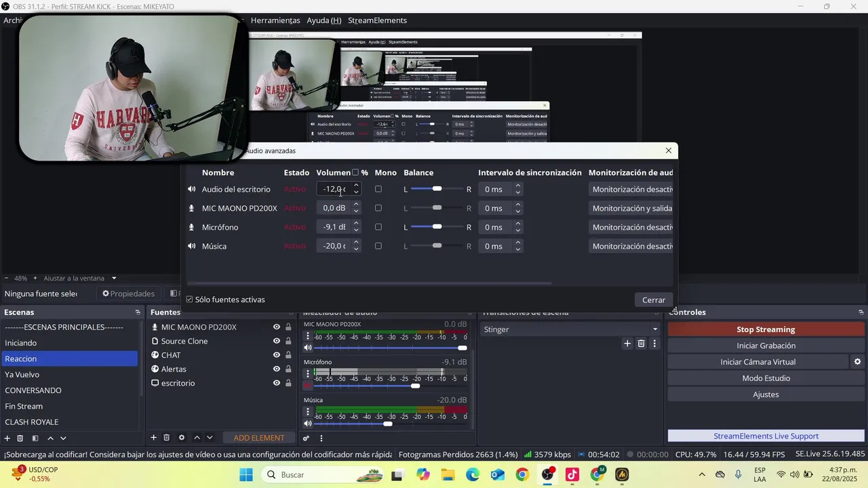This screenshot has width=868, height=488.
Task: Click Stop Streaming button
Action: (766, 329)
